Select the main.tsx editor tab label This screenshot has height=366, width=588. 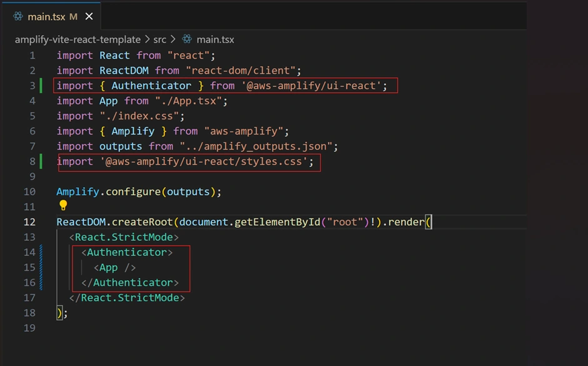(x=46, y=16)
